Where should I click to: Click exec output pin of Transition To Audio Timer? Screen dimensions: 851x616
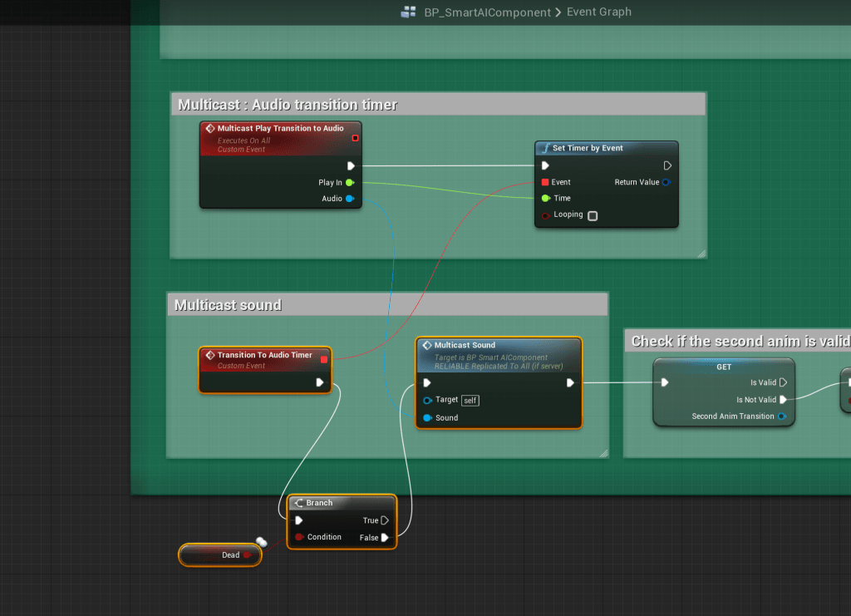click(x=320, y=382)
